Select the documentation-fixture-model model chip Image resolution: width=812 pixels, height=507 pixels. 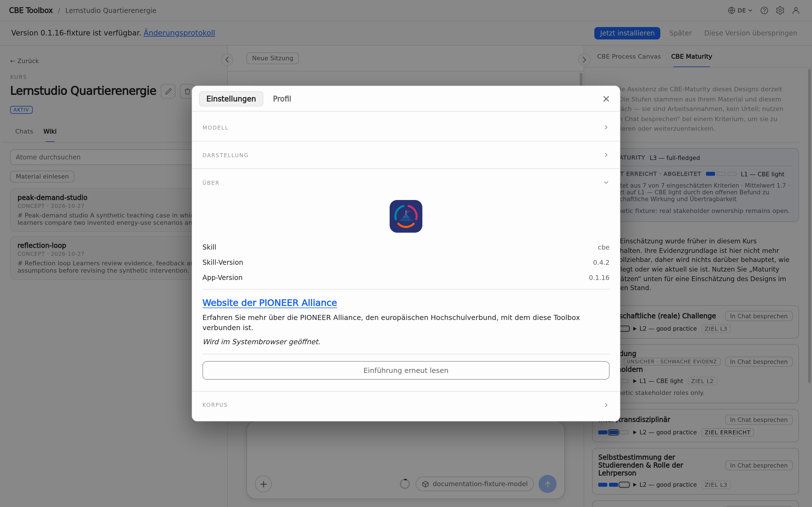click(x=475, y=484)
